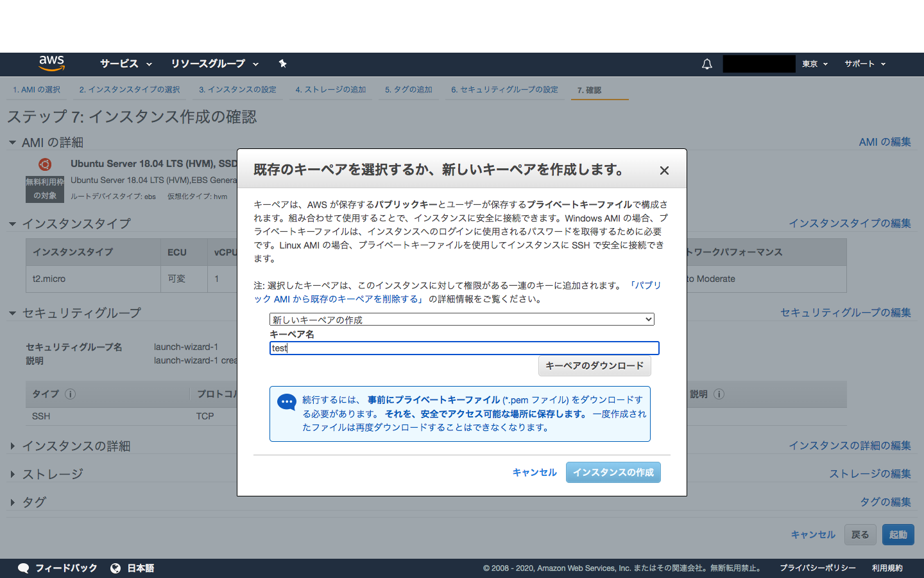Open the key pair selection dropdown
924x578 pixels.
461,319
